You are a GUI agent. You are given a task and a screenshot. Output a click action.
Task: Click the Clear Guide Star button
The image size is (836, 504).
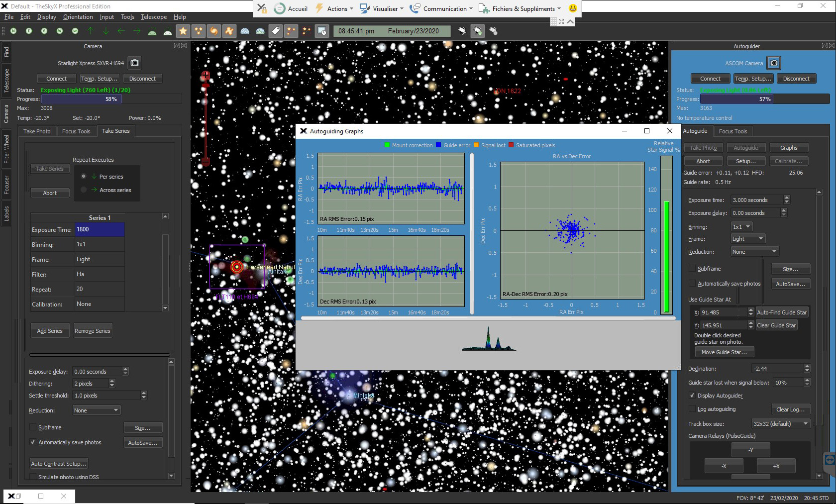point(776,325)
